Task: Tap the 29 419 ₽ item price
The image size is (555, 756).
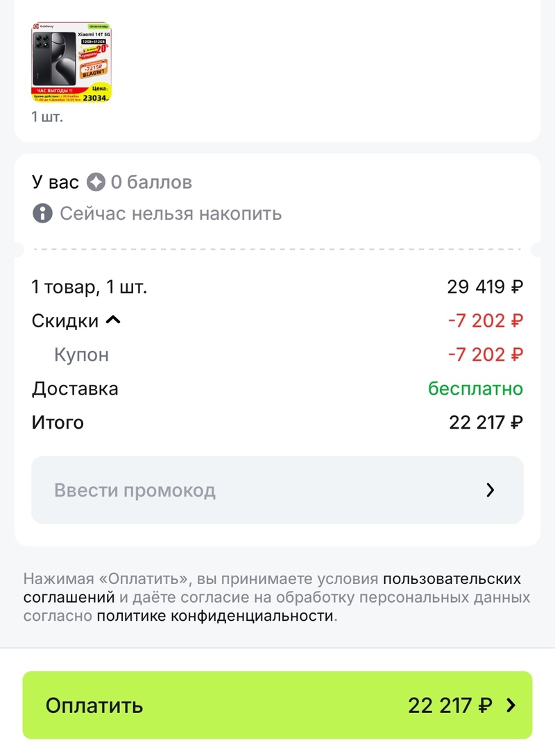Action: (485, 286)
